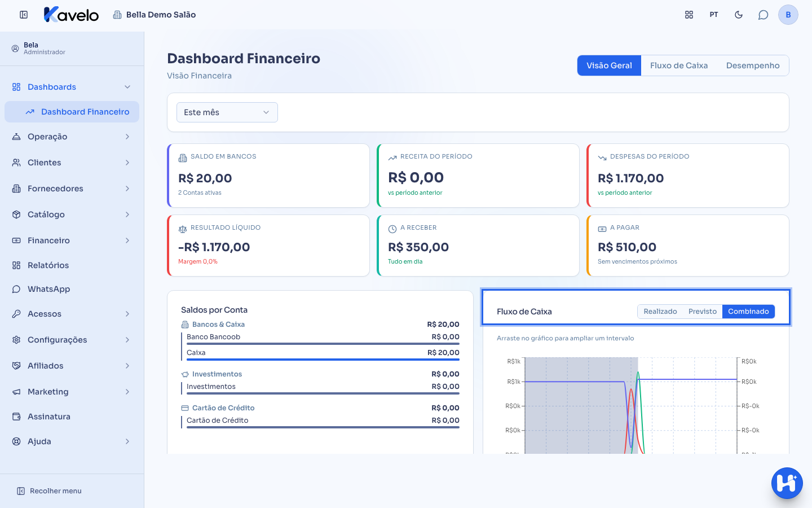The image size is (812, 508).
Task: Click the Despesas do Período trend-down icon
Action: point(602,157)
